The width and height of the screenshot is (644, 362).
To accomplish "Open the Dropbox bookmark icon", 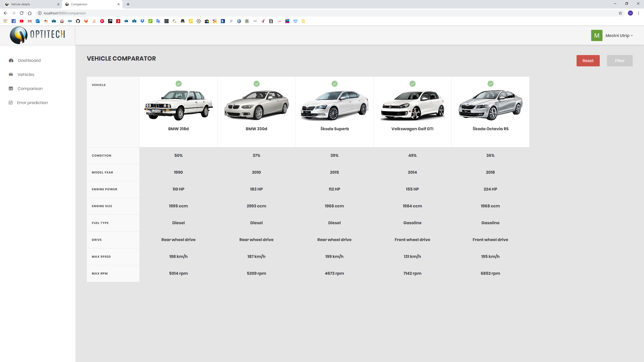I will [x=142, y=21].
